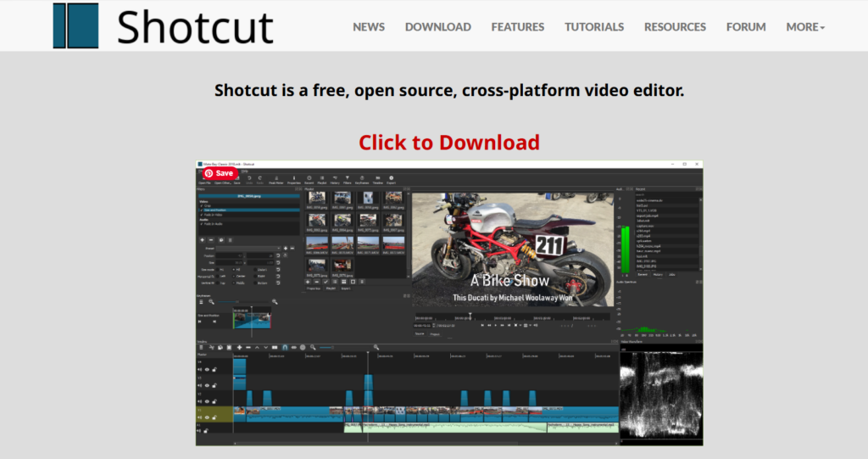Open the FEATURES nav item

[x=517, y=26]
